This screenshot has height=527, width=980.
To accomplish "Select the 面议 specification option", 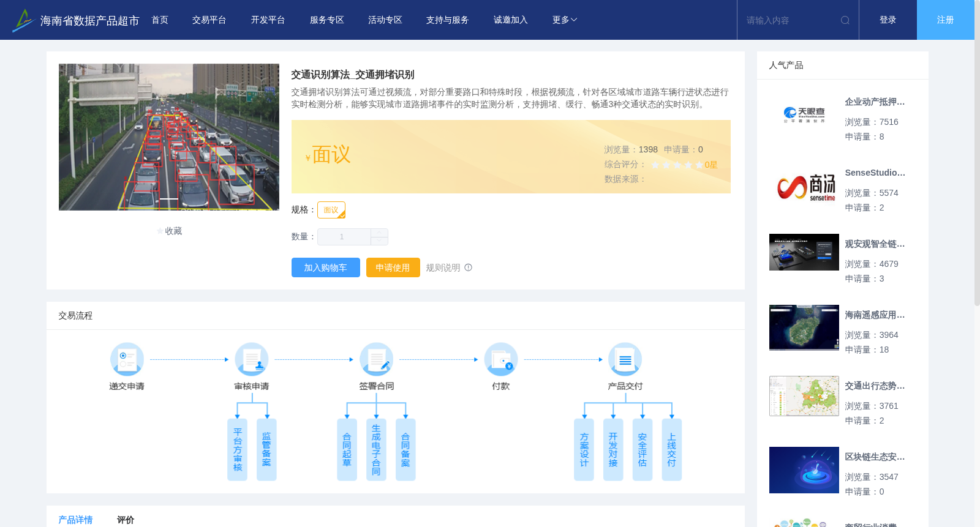I will (331, 210).
